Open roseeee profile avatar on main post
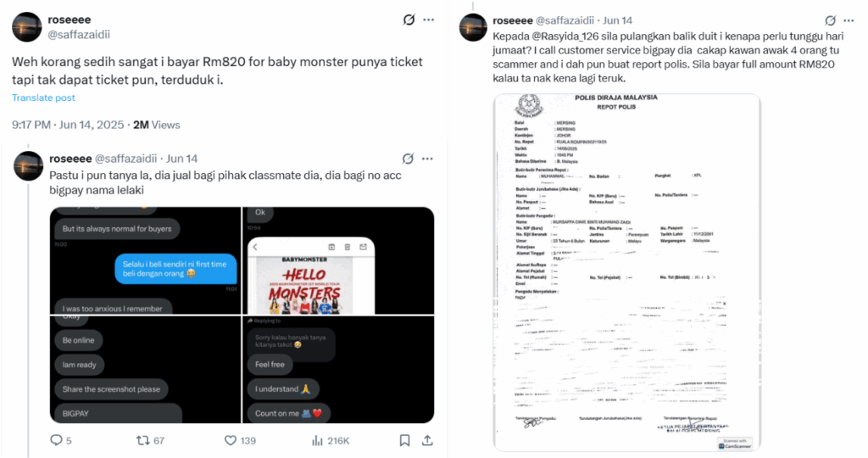868x458 pixels. pos(26,26)
